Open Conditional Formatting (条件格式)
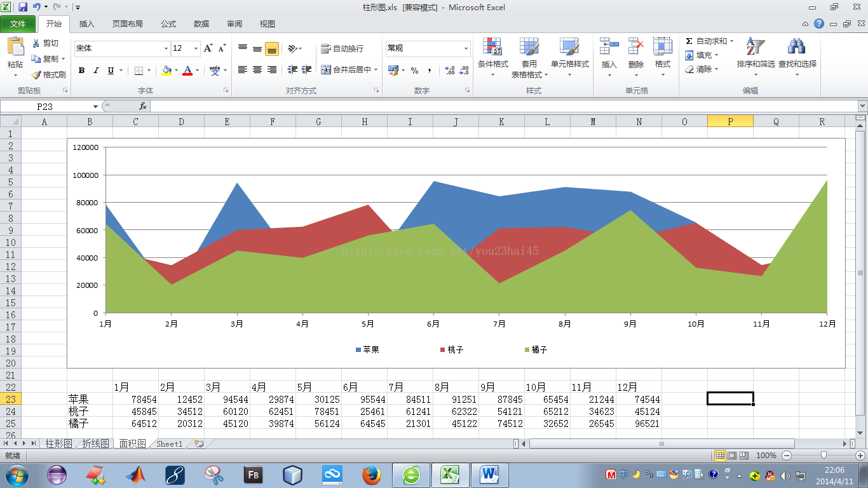This screenshot has height=488, width=868. [x=492, y=57]
